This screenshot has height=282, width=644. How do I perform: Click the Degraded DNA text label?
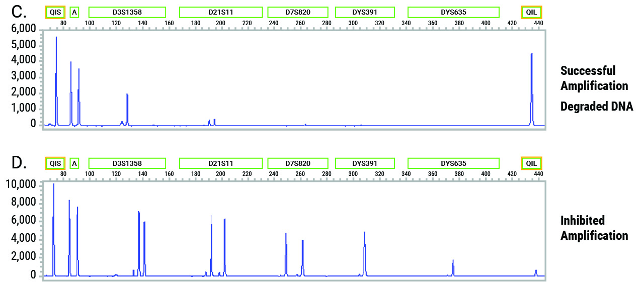coord(596,106)
